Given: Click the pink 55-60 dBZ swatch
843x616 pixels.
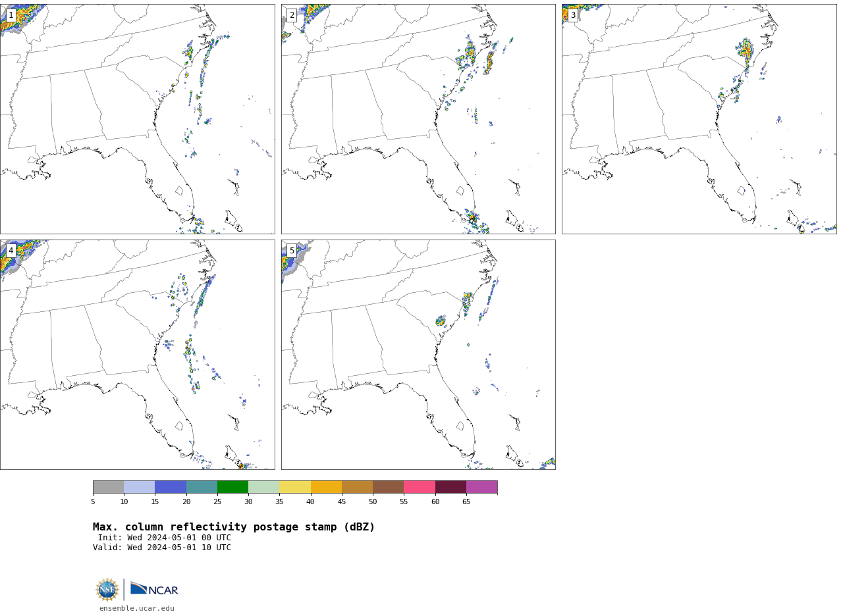Looking at the screenshot, I should click(420, 487).
